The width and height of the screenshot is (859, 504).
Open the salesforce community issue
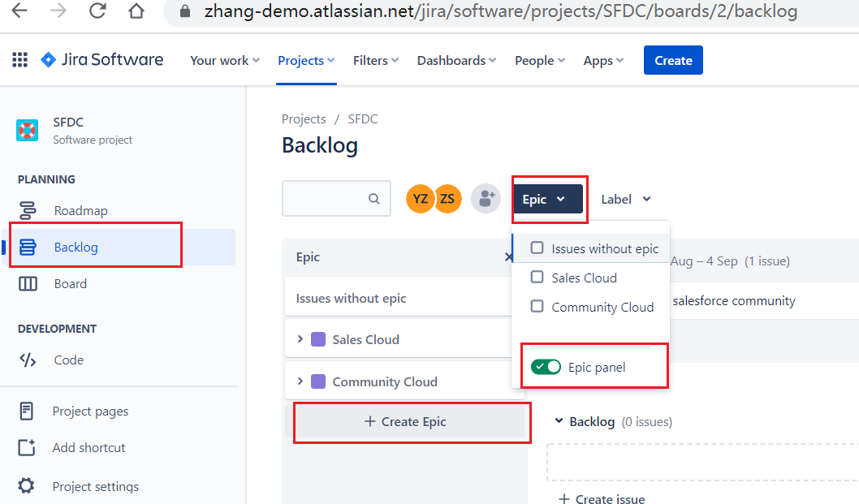coord(734,301)
